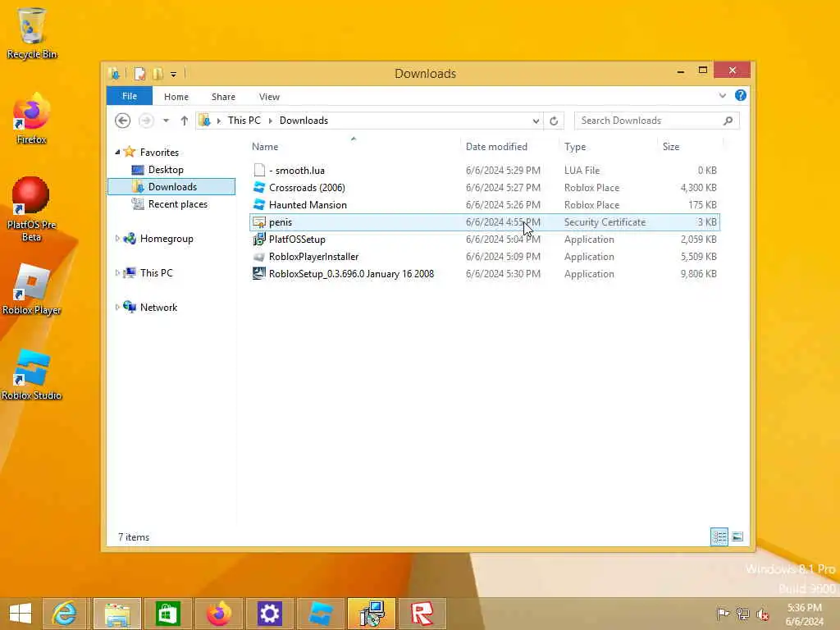Click the network tray icon
The width and height of the screenshot is (840, 630).
(742, 614)
